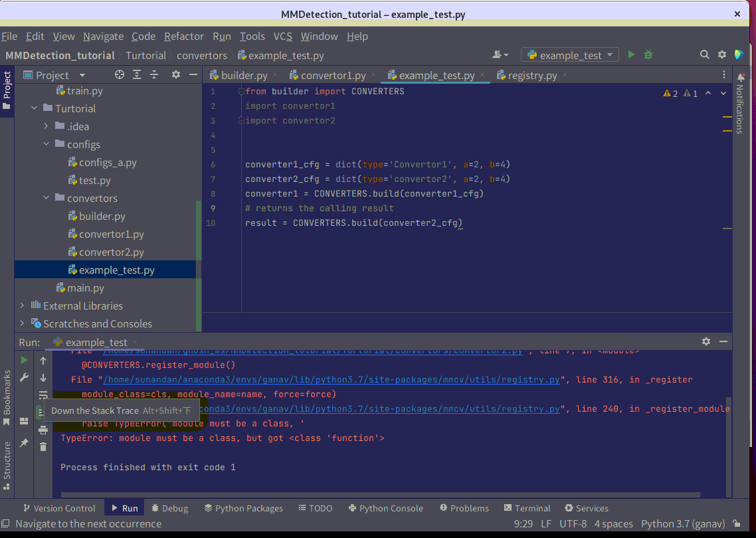Open registry.py link on line 240 trace
Screen dimensions: 756x538
[x=381, y=408]
